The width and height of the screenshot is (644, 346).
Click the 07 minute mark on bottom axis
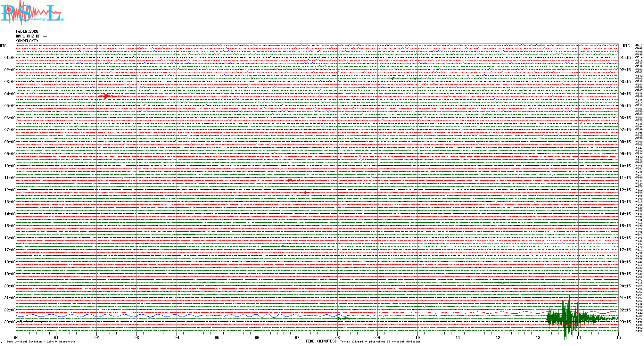[297, 337]
